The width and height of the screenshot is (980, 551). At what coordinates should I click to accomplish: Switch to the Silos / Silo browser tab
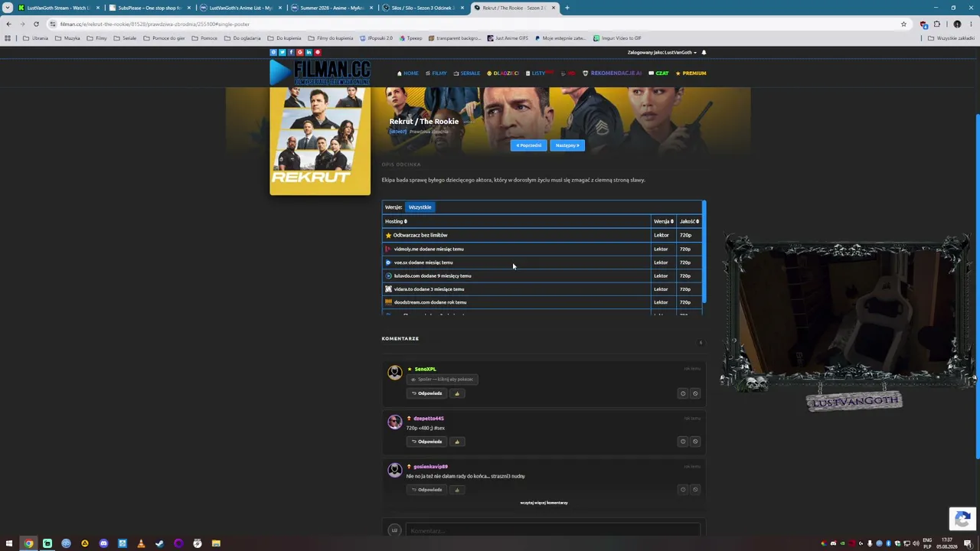click(423, 8)
